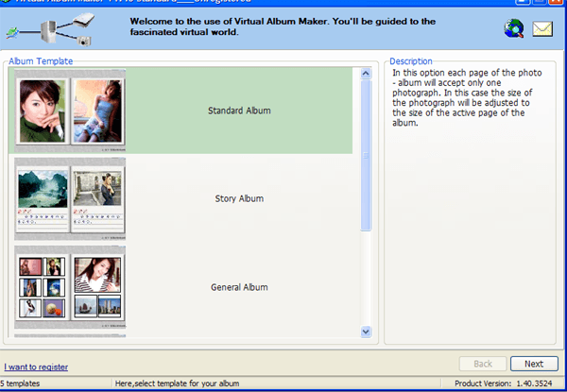This screenshot has height=392, width=567.
Task: Click the General Album preview thumbnail
Action: pos(70,287)
